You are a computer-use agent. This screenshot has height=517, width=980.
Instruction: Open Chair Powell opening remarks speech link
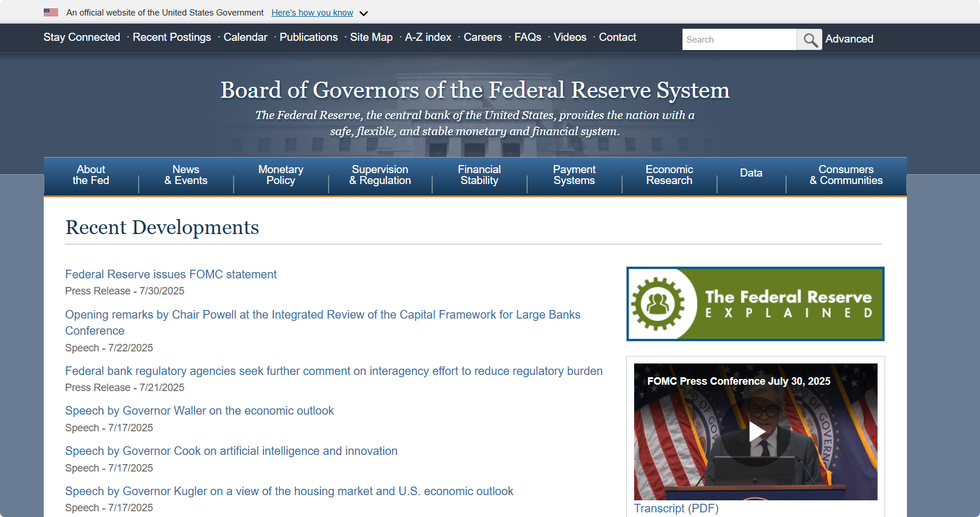tap(323, 323)
